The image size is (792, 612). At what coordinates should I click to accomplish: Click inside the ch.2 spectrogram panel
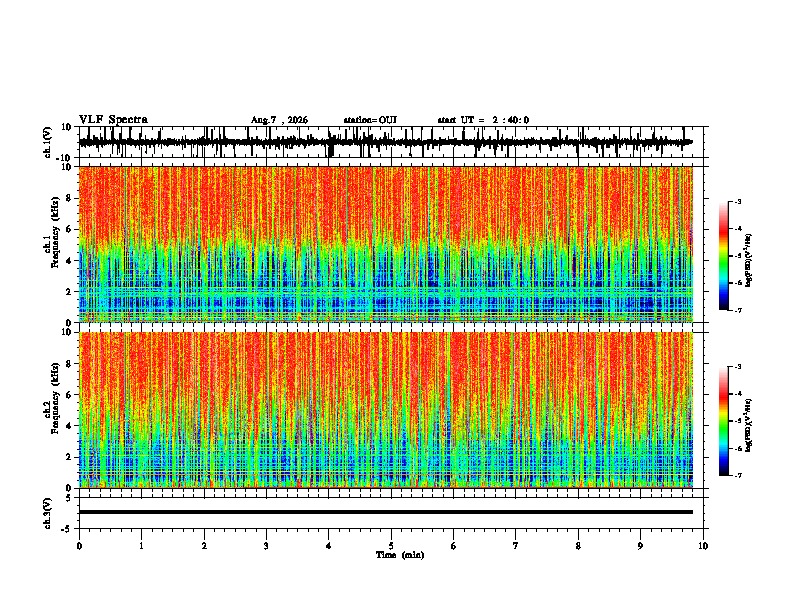(386, 410)
